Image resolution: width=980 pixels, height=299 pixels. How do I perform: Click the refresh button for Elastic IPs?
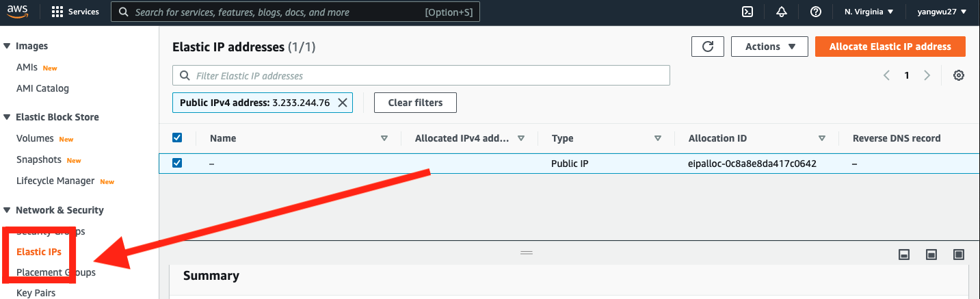[x=708, y=47]
